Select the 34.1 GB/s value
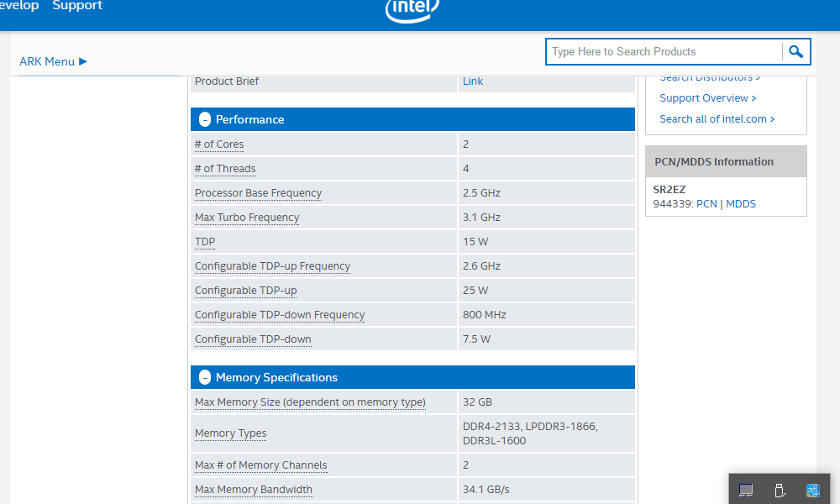 [486, 490]
